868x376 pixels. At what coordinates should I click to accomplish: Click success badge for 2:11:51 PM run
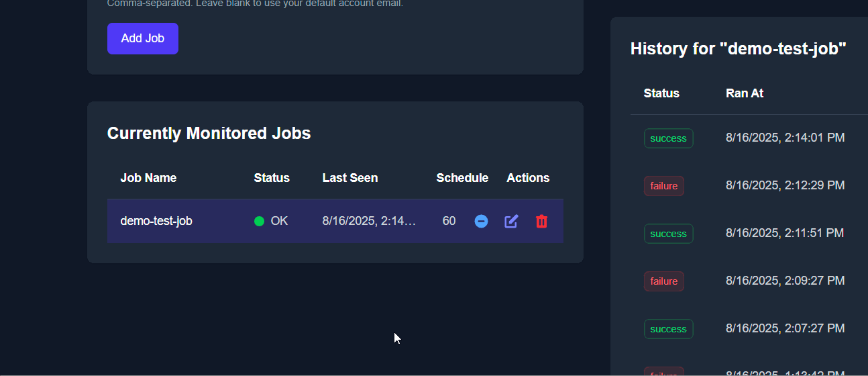coord(669,234)
